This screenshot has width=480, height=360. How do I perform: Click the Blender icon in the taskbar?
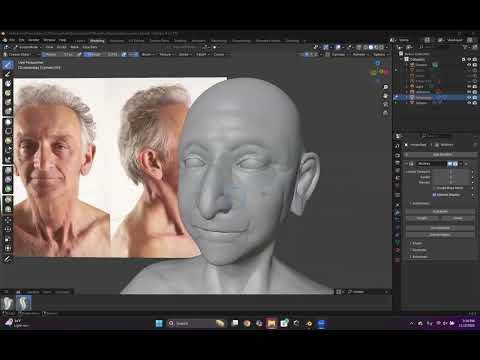(309, 323)
